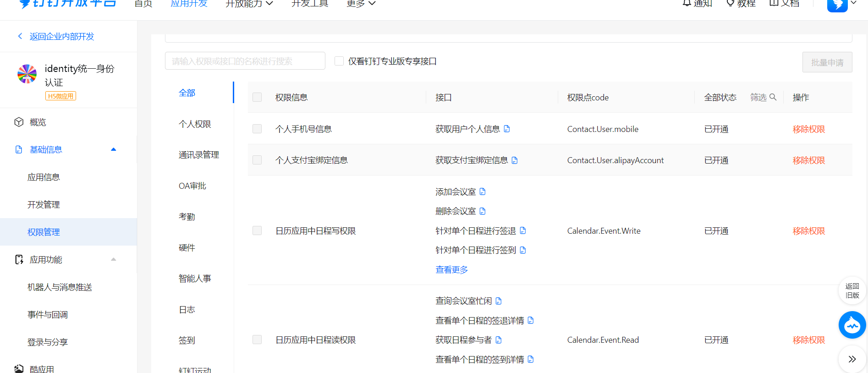Open doc icon beside 针对单个日程进行签退
The height and width of the screenshot is (373, 868).
(x=523, y=230)
